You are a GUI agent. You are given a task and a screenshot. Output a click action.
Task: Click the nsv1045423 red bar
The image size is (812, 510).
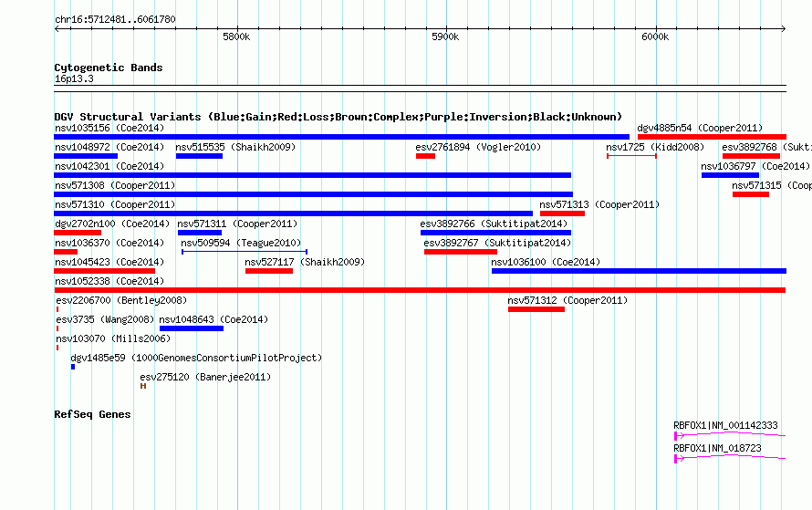pos(105,271)
